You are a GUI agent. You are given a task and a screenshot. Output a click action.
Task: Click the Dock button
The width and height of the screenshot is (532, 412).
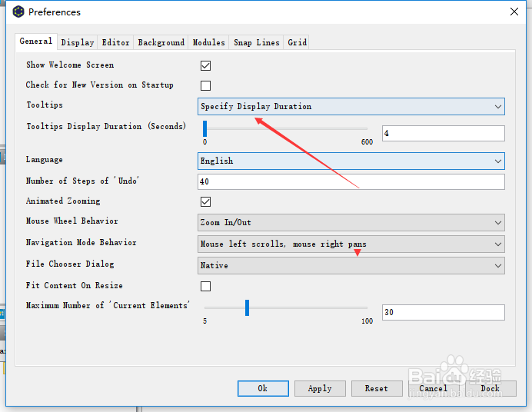490,388
